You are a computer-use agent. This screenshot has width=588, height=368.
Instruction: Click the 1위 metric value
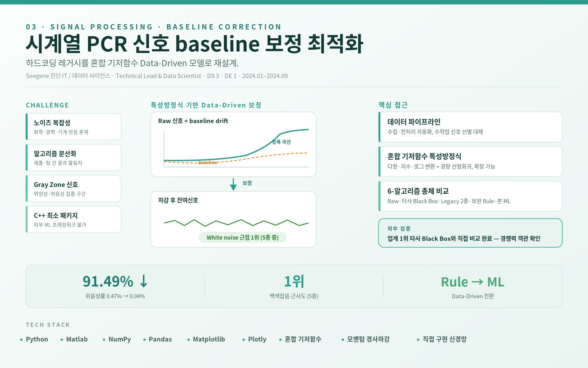click(x=294, y=281)
